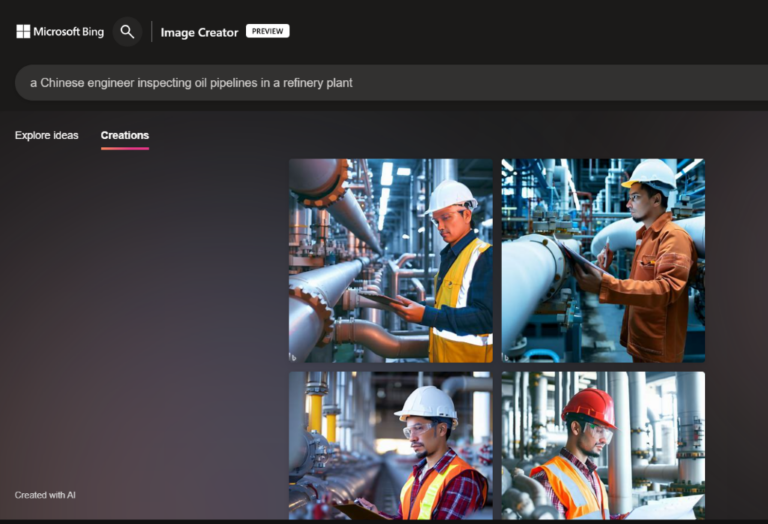The width and height of the screenshot is (768, 524).
Task: Switch to the Explore ideas tab
Action: [x=47, y=135]
